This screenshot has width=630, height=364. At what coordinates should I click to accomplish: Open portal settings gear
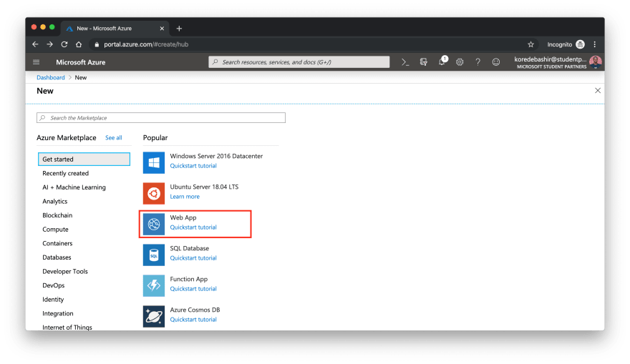(x=460, y=62)
